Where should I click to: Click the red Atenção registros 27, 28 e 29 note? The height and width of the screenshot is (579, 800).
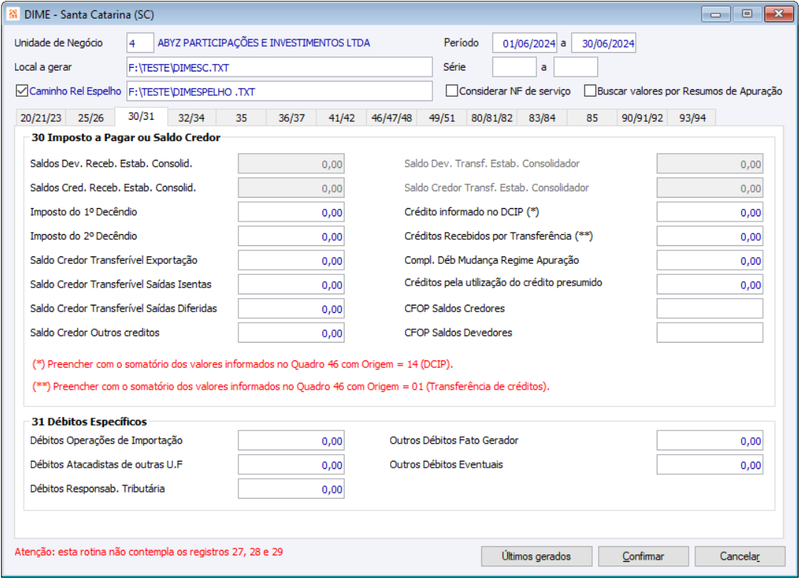click(148, 552)
